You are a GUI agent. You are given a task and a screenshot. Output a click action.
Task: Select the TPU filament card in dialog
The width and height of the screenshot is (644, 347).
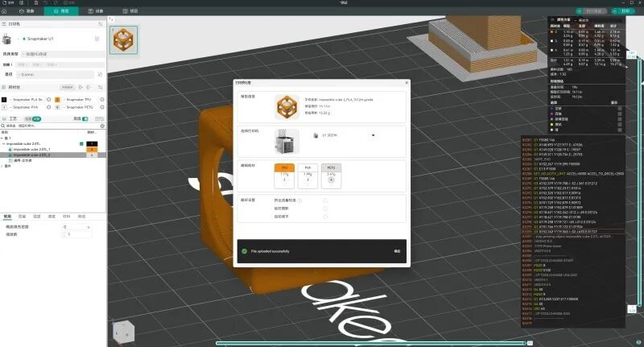(x=283, y=176)
